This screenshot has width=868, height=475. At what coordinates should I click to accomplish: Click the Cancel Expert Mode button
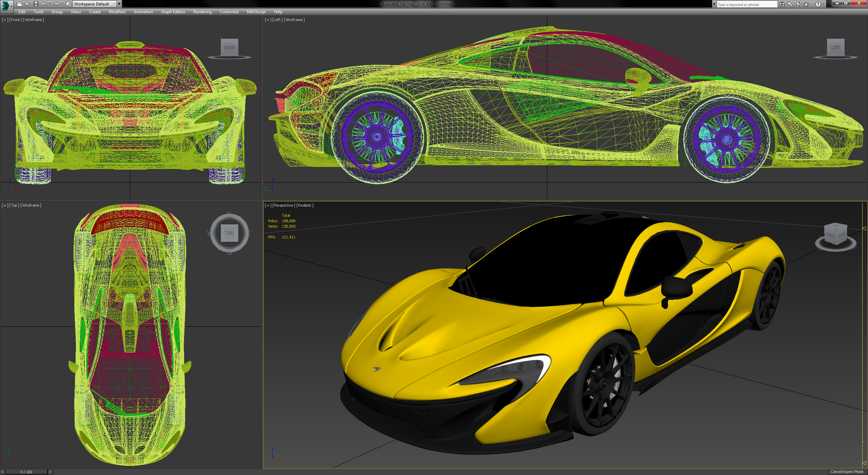pyautogui.click(x=847, y=472)
